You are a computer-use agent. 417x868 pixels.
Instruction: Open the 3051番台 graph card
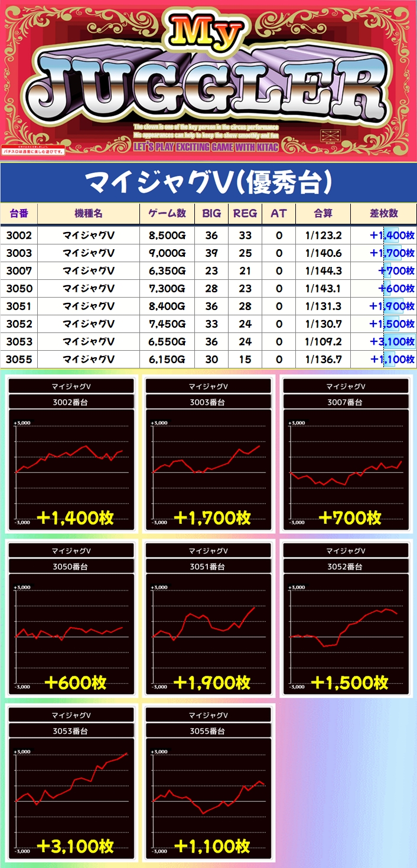(209, 618)
